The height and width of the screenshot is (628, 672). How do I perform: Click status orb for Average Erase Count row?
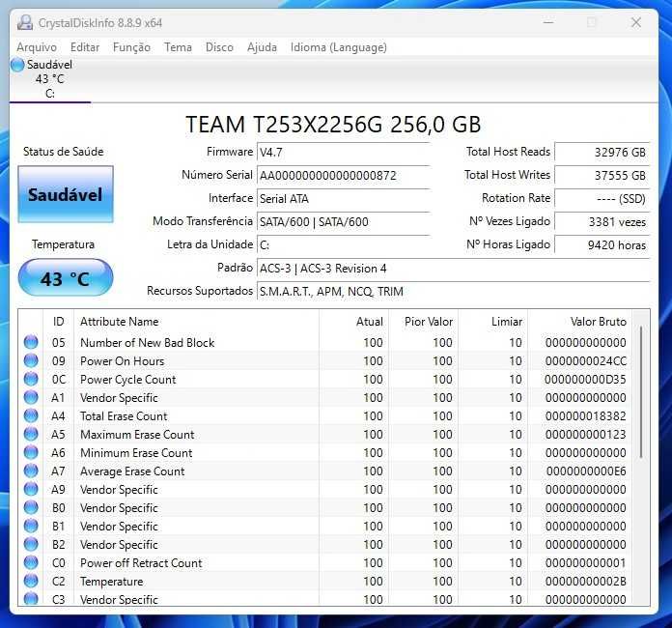coord(31,471)
